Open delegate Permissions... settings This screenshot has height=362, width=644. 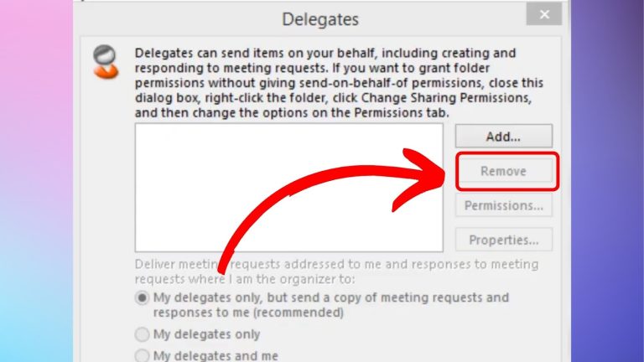pos(503,205)
